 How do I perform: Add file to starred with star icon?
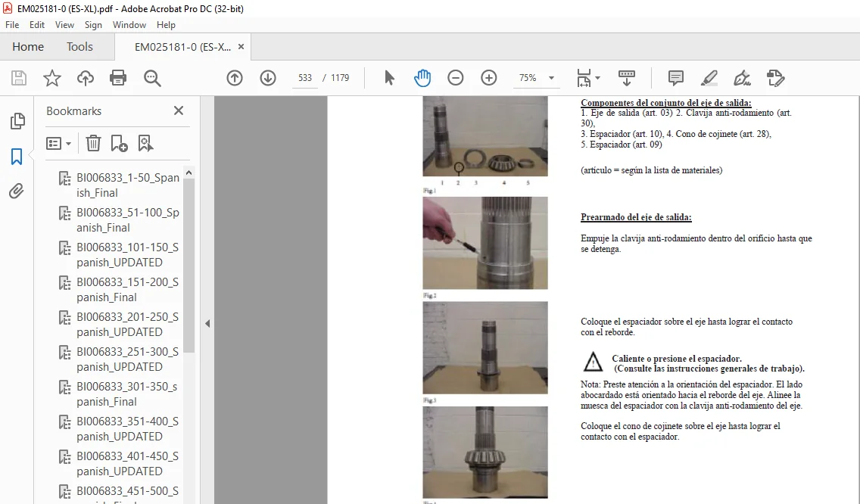click(52, 78)
